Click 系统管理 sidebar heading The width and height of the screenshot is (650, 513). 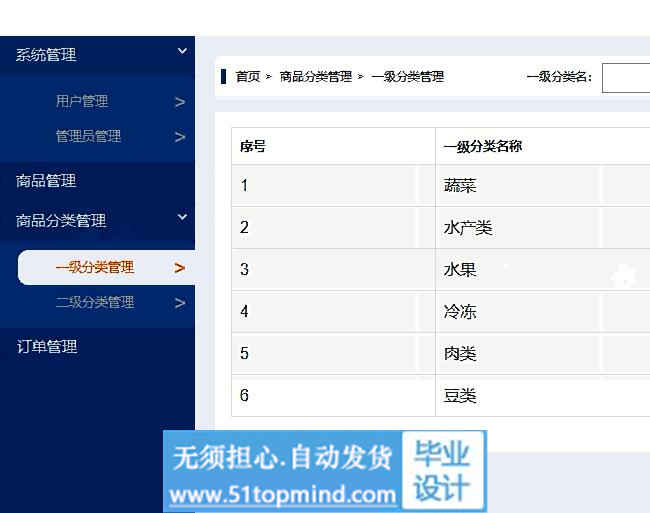click(x=46, y=55)
